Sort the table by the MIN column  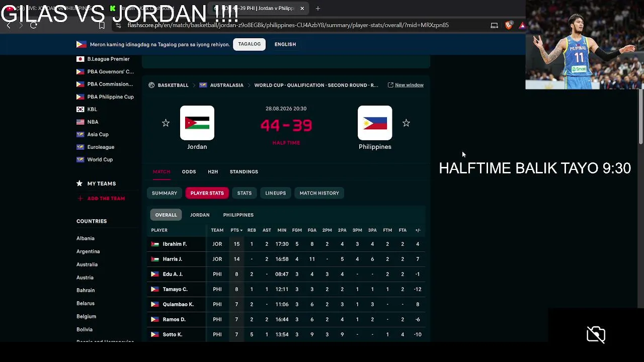[282, 230]
